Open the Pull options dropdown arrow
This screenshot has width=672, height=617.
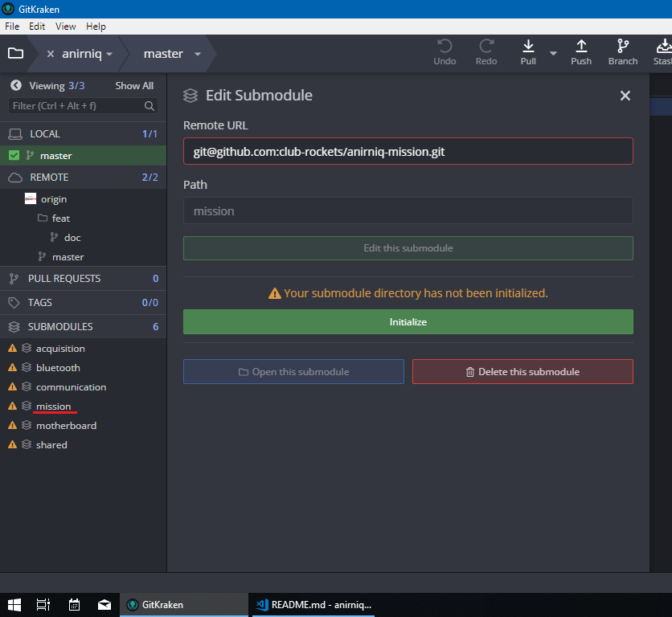553,54
